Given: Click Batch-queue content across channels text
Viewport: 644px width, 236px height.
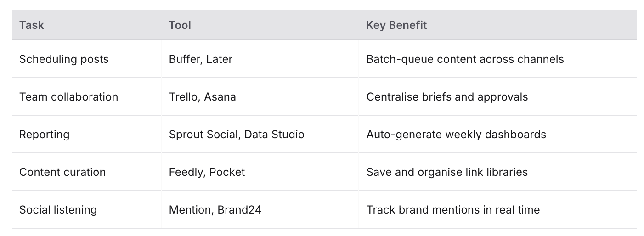Looking at the screenshot, I should point(465,59).
